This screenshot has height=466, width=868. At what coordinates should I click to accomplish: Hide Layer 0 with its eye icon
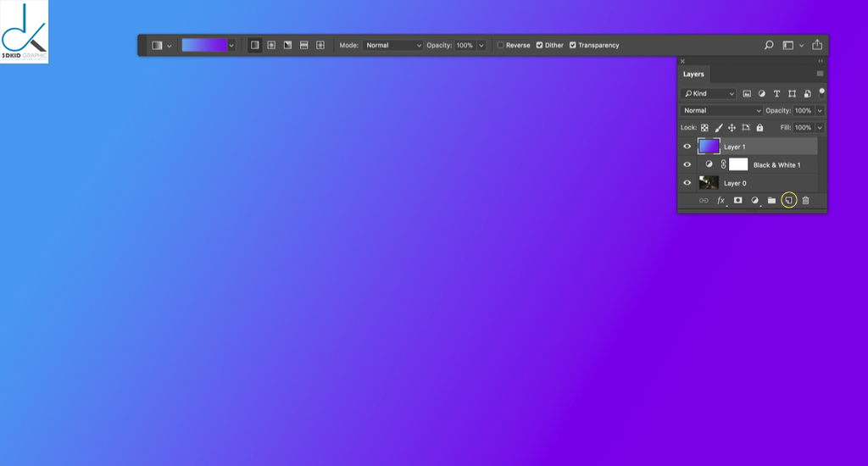[x=687, y=183]
